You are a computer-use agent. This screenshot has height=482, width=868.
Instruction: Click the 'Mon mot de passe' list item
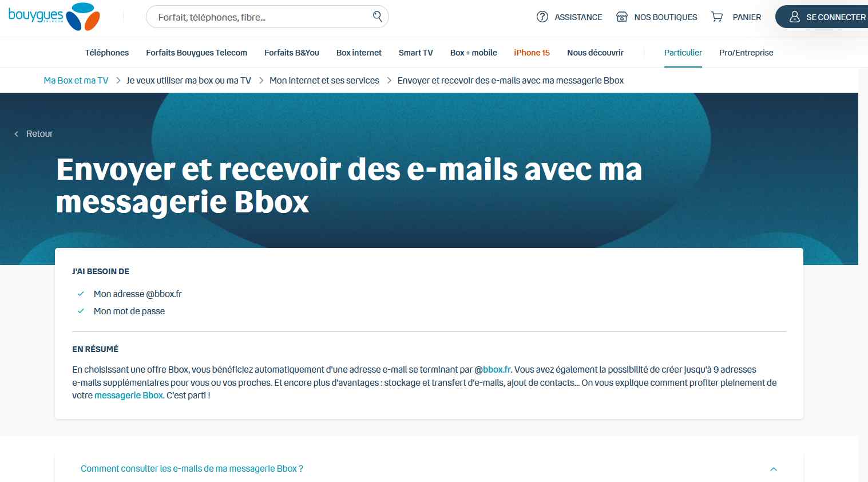(129, 311)
